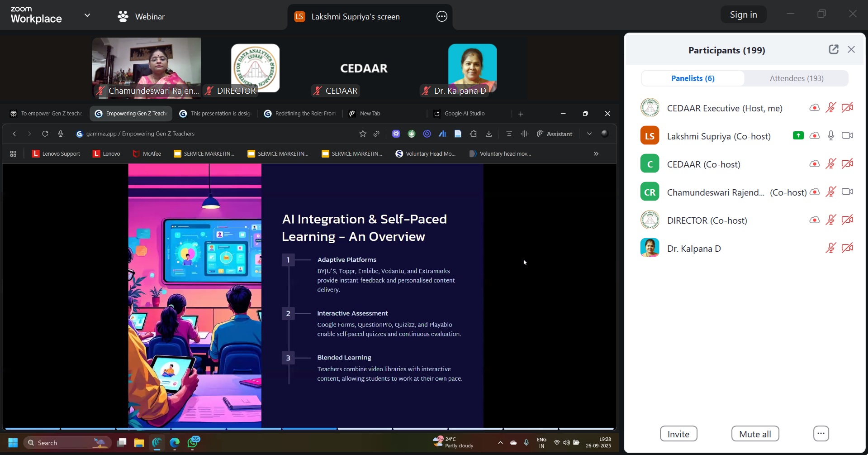Close the Participants panel
Image resolution: width=868 pixels, height=455 pixels.
851,50
